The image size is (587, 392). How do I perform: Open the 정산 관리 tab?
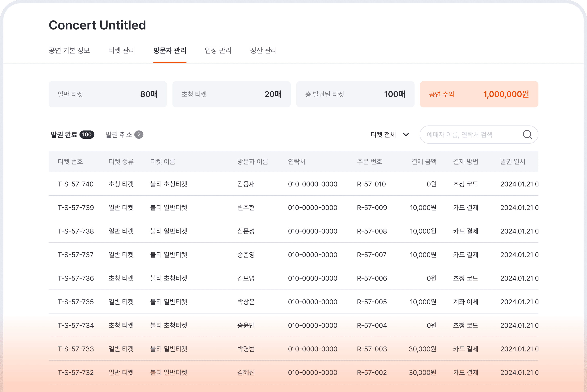(x=263, y=50)
